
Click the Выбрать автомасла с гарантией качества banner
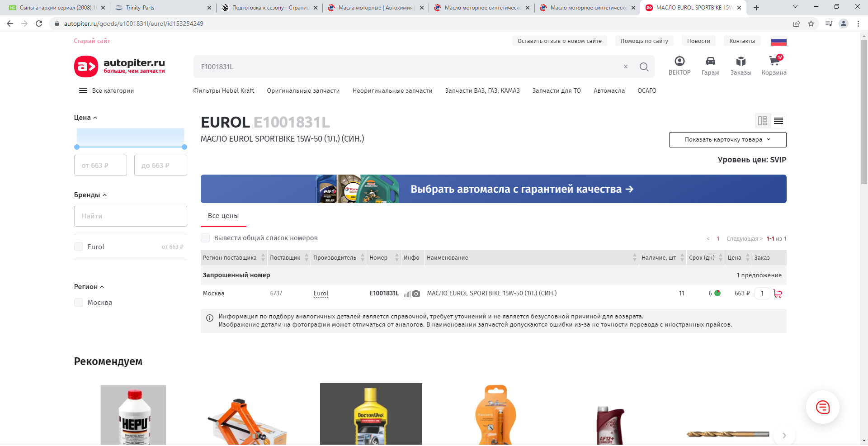493,189
